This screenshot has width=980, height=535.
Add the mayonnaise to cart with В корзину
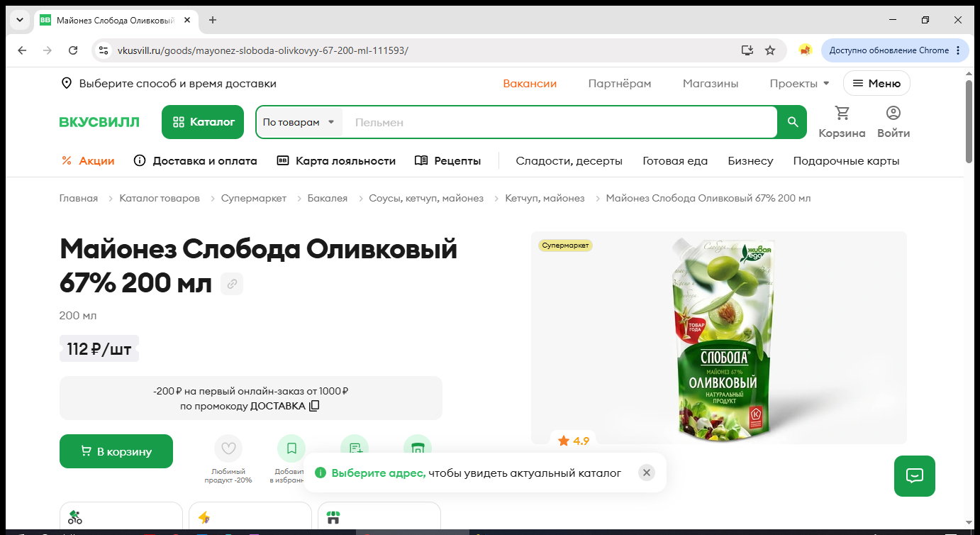pos(116,451)
